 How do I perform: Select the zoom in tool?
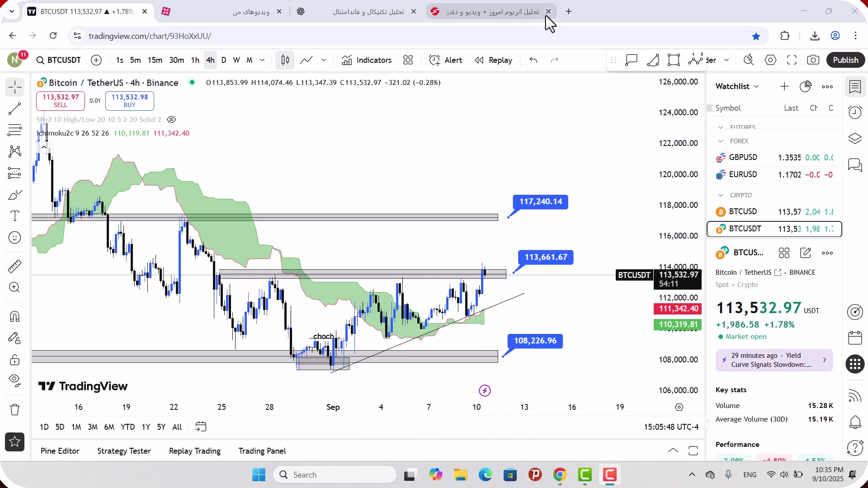(x=14, y=287)
